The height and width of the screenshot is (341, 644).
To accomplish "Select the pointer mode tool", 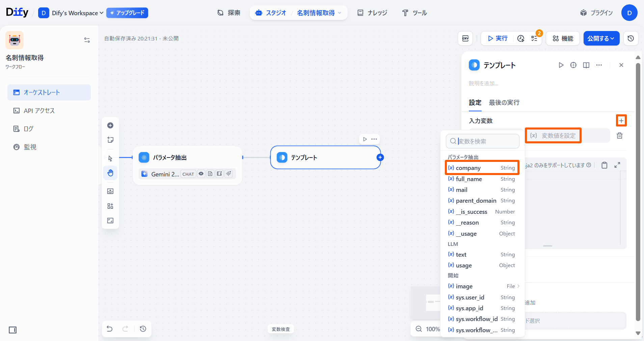I will pos(110,158).
